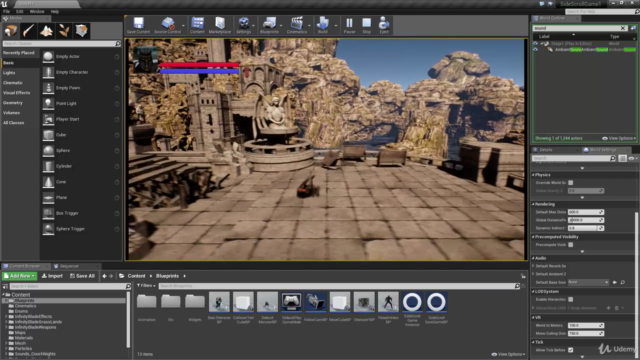640x360 pixels.
Task: Click the magnifier in Details search
Action: [x=612, y=158]
